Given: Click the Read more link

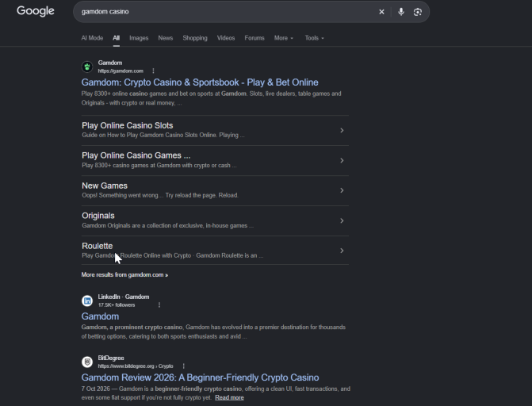Looking at the screenshot, I should coord(229,397).
